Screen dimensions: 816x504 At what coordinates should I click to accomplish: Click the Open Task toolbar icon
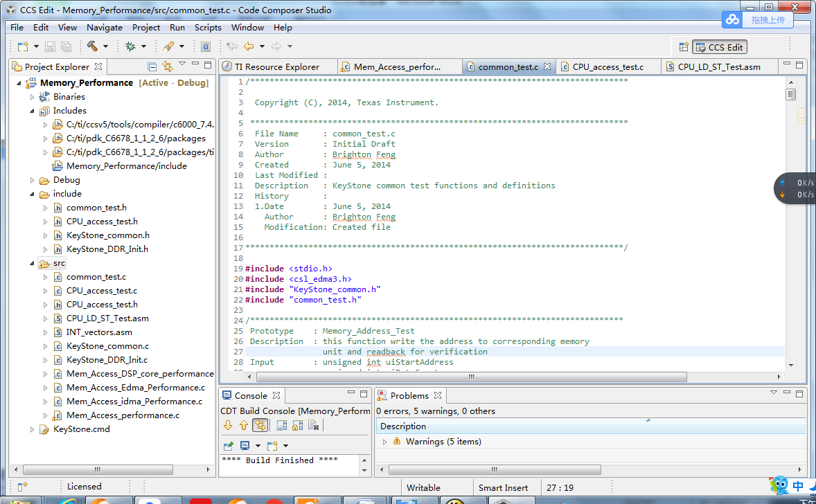(206, 47)
